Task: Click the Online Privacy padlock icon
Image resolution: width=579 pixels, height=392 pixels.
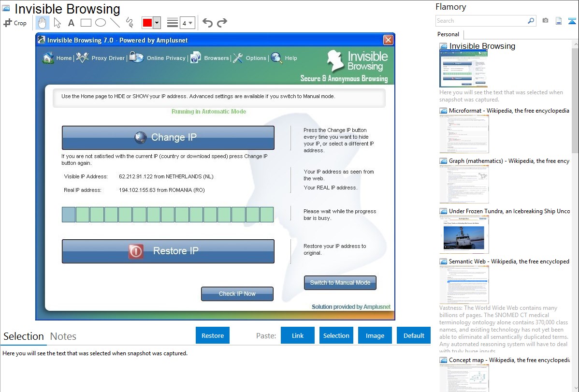Action: 136,57
